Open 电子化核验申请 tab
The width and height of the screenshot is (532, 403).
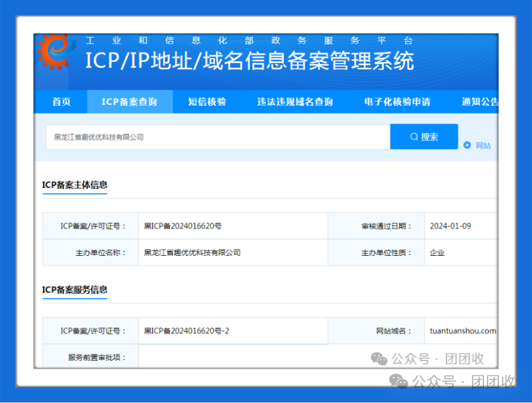(x=397, y=102)
